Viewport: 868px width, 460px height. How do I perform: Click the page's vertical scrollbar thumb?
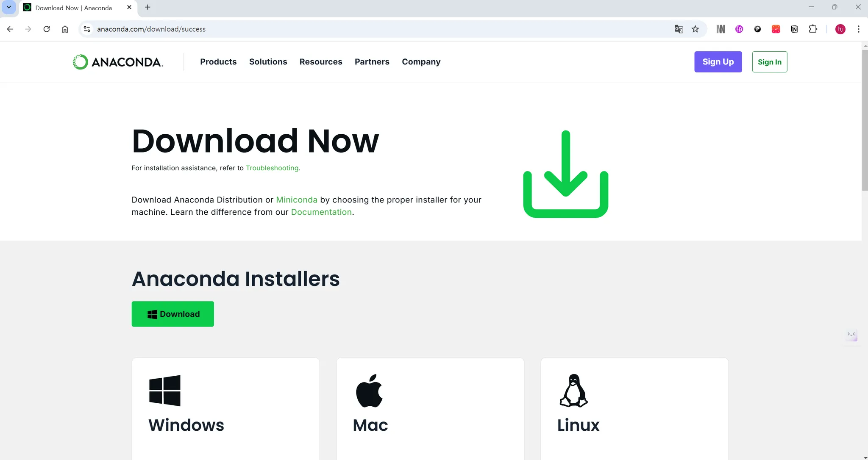point(865,121)
